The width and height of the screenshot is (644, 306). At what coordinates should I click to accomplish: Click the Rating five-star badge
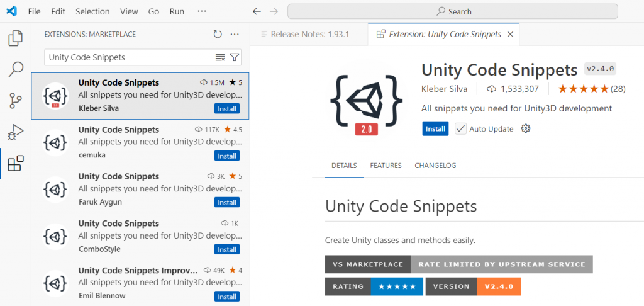pos(374,286)
